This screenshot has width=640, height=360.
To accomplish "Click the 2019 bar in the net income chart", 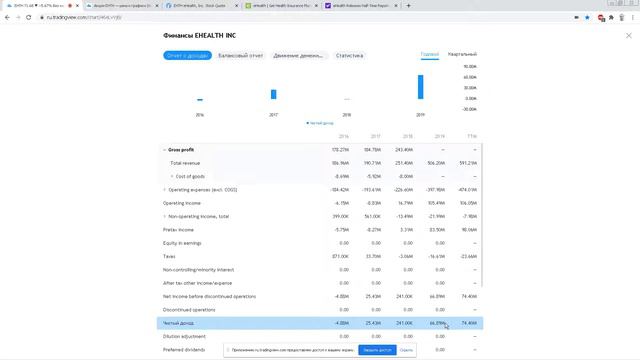I will [x=420, y=87].
